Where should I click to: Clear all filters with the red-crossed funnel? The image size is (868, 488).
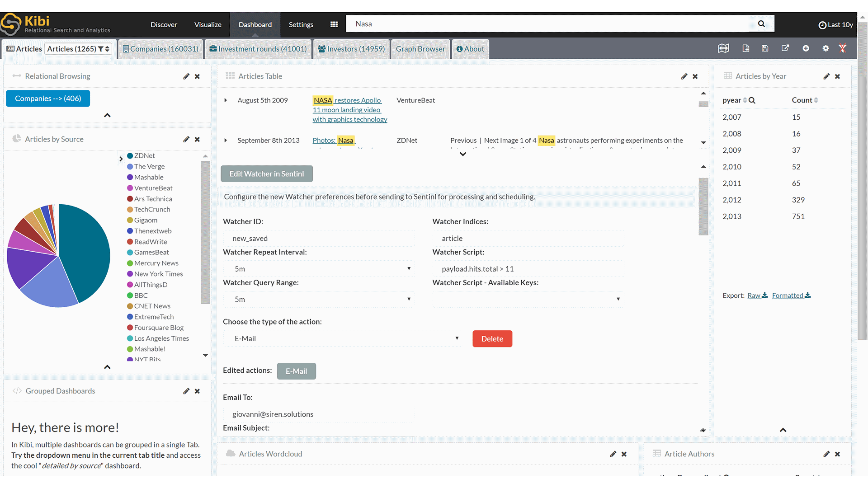coord(842,48)
